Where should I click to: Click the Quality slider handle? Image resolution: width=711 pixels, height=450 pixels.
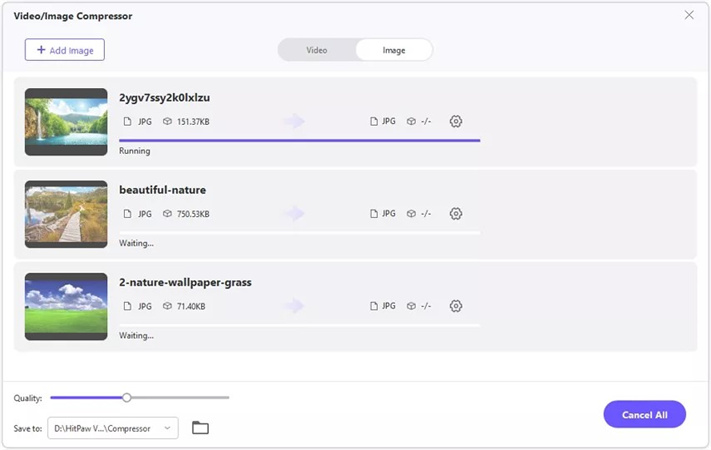(x=127, y=398)
